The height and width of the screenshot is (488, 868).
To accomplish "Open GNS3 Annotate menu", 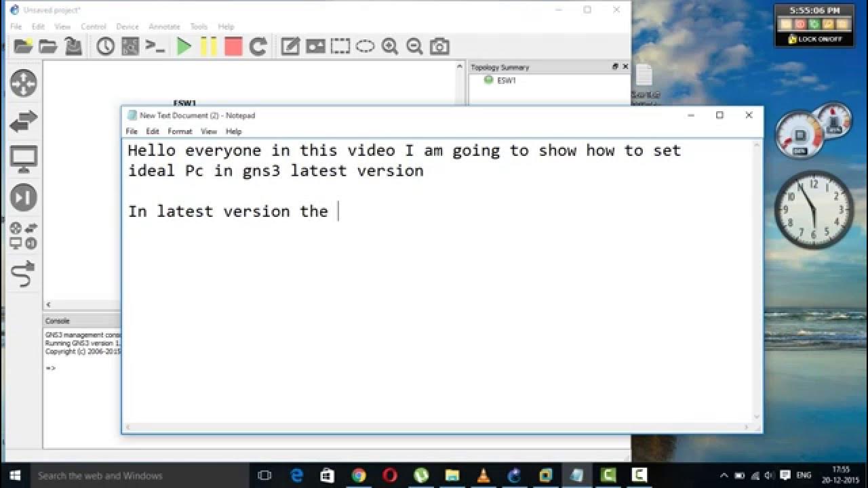I will pyautogui.click(x=164, y=26).
